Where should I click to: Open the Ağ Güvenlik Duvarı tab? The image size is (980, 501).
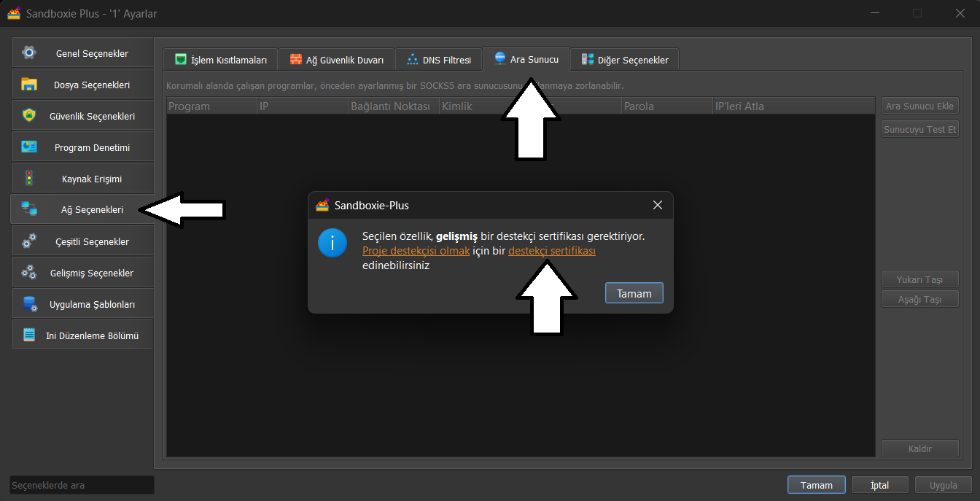coord(336,60)
